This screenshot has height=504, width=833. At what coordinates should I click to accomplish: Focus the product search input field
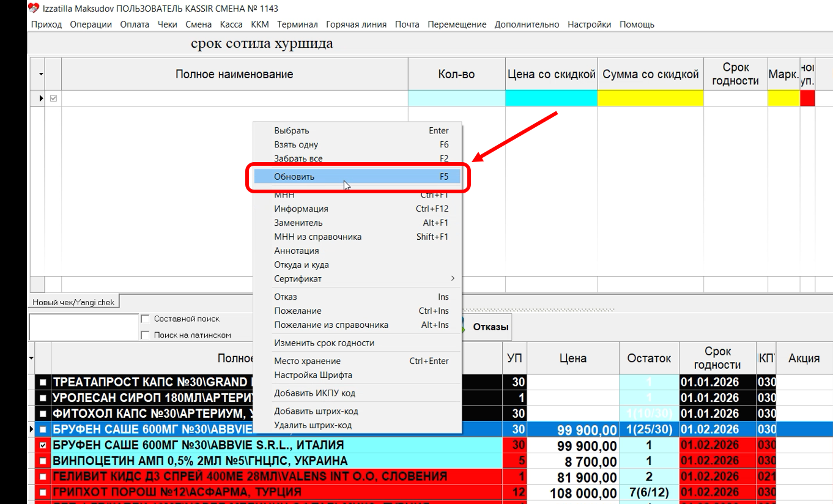84,327
